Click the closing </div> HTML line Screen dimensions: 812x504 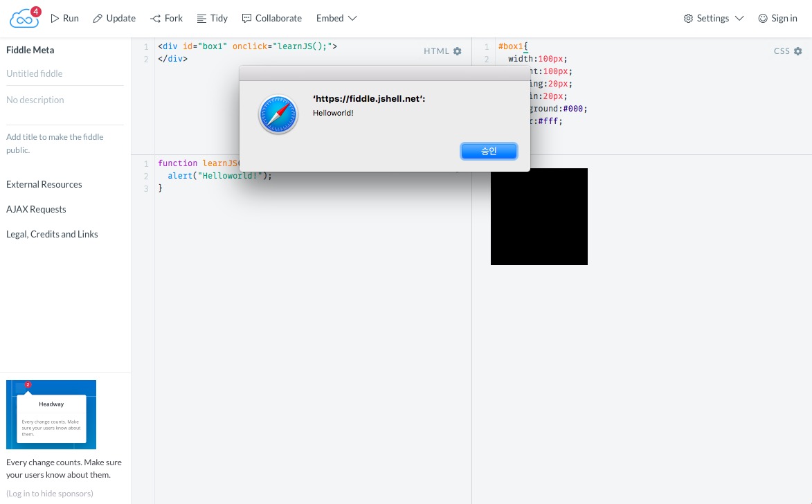[173, 59]
